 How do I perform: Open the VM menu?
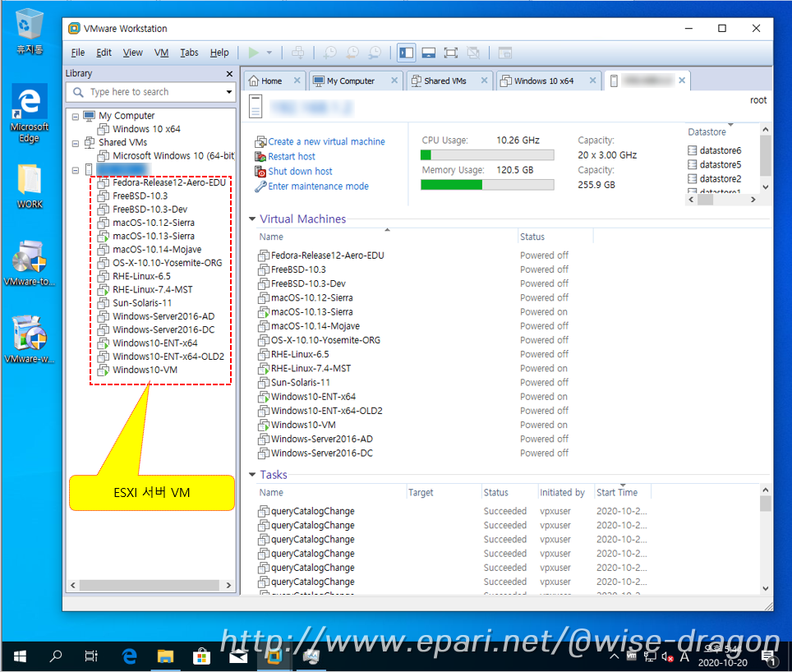coord(161,53)
